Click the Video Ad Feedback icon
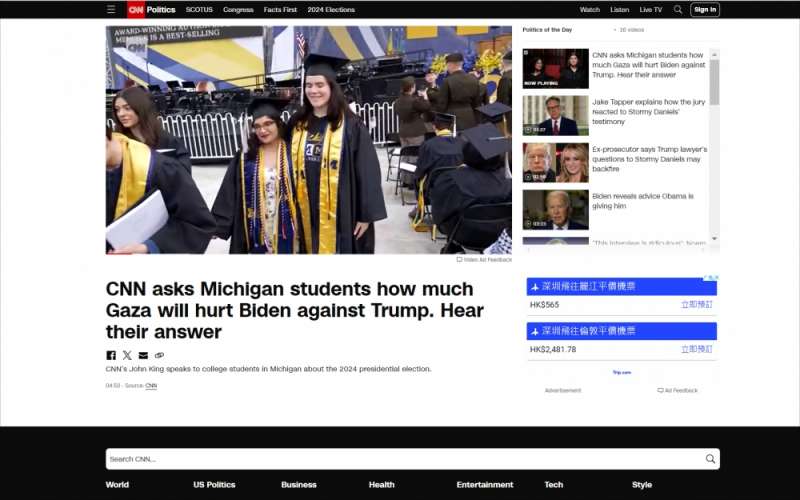Viewport: 800px width, 500px height. (459, 260)
